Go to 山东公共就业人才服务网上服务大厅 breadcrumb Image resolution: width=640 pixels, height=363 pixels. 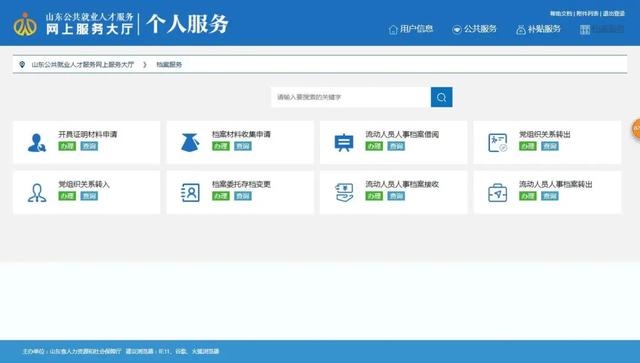[83, 65]
